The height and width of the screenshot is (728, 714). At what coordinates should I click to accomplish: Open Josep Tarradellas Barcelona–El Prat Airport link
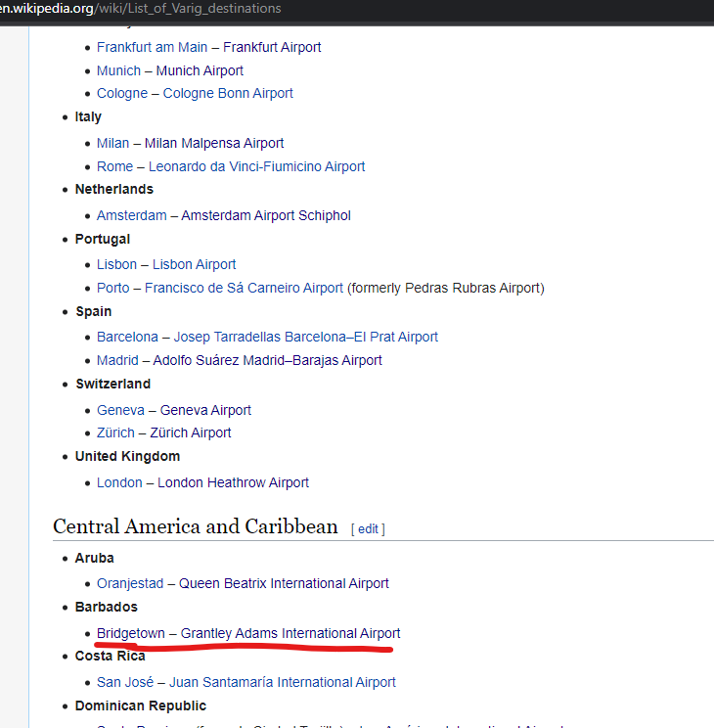(305, 337)
